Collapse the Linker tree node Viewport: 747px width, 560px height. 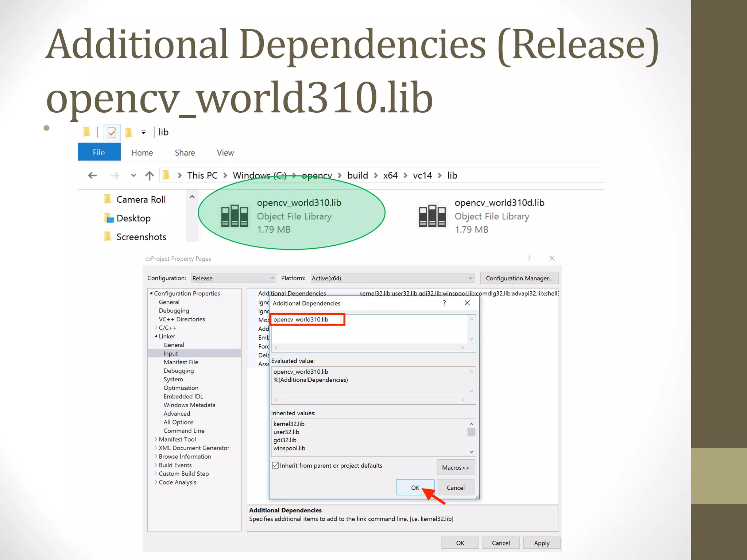pyautogui.click(x=156, y=337)
